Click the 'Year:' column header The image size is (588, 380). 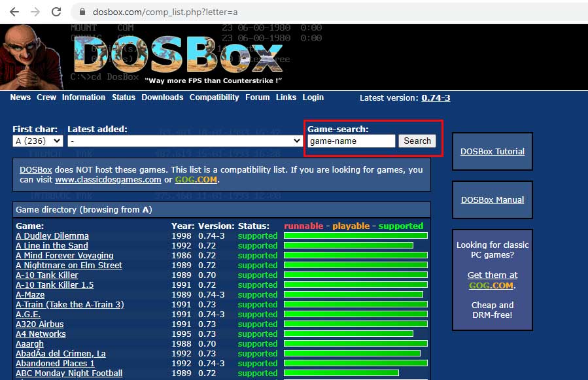point(183,226)
